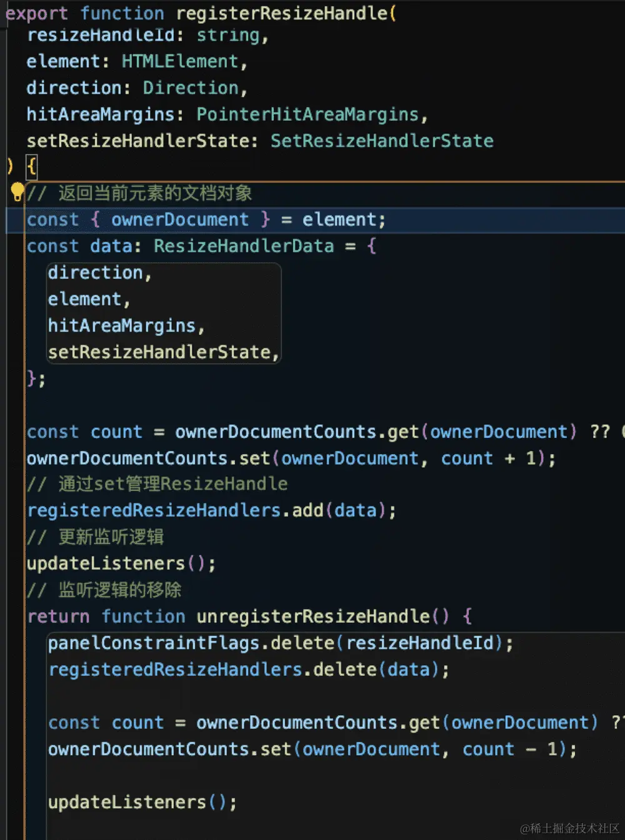This screenshot has height=840, width=625.
Task: Click registeredResizeHandlers.add(data) call
Action: coord(207,510)
